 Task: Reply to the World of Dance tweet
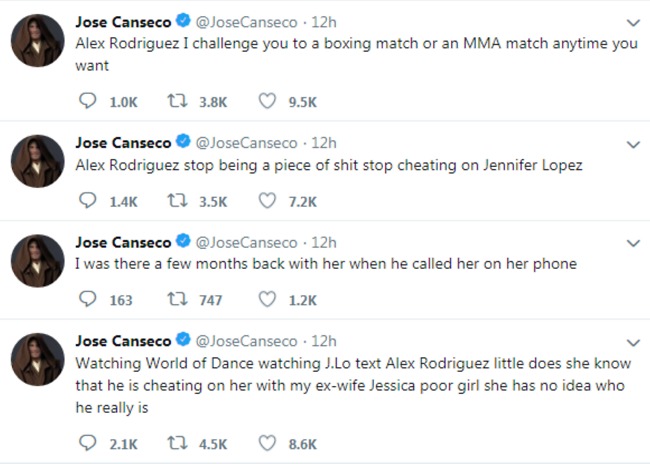[x=87, y=443]
